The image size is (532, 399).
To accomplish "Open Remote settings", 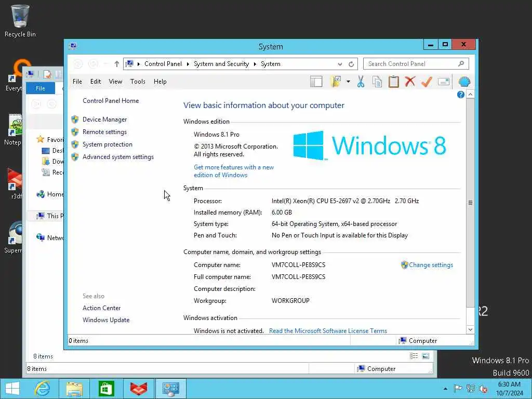I will pyautogui.click(x=104, y=132).
